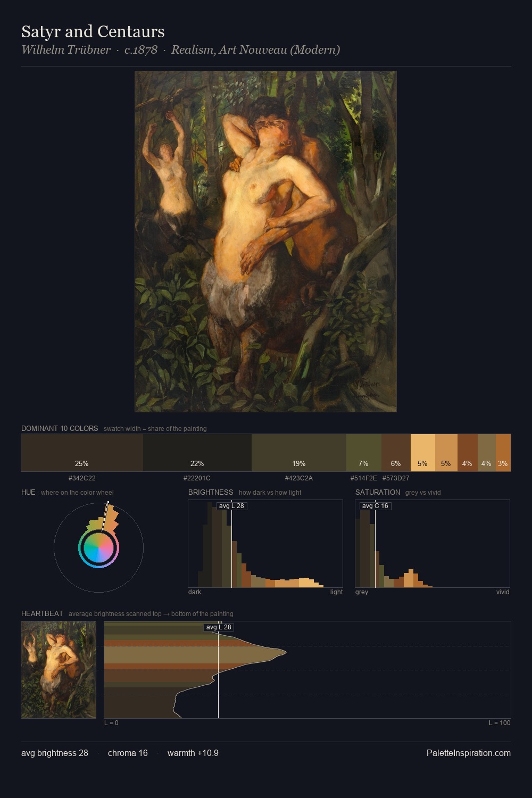Click the small painting thumbnail in Heartbeat
Image resolution: width=532 pixels, height=798 pixels.
(x=59, y=670)
